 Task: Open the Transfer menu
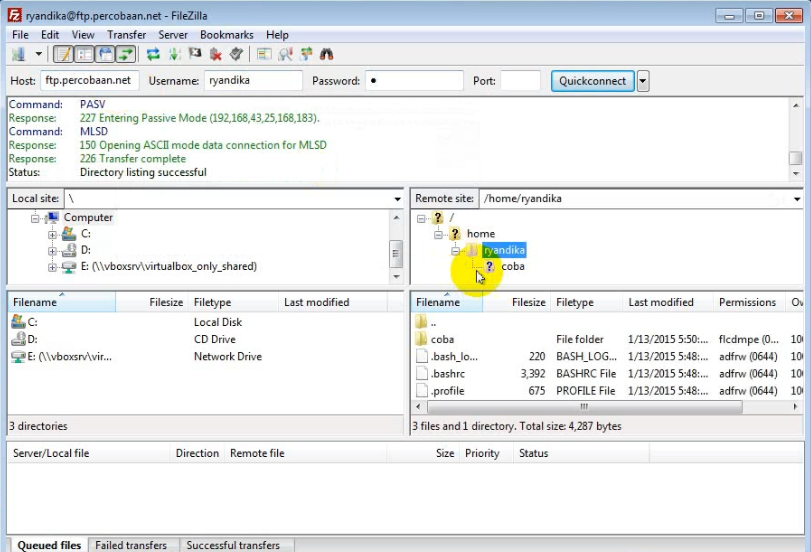tap(126, 35)
